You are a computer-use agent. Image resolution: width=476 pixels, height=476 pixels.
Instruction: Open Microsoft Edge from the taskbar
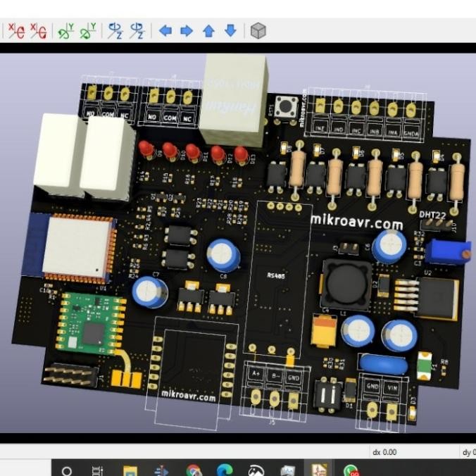point(225,470)
